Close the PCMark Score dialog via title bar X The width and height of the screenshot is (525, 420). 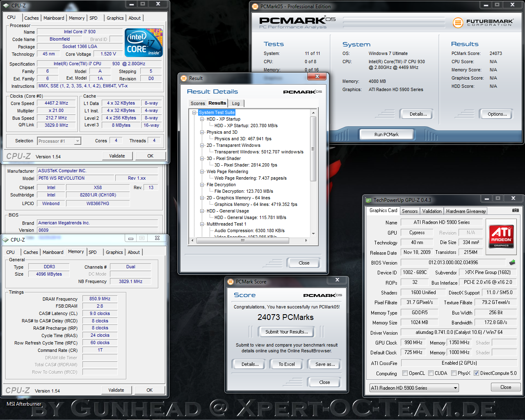tap(337, 280)
